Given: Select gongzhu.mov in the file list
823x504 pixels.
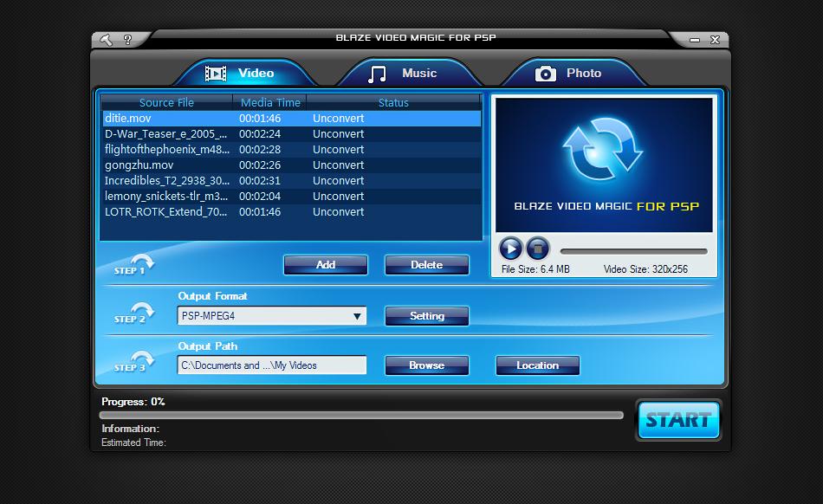Looking at the screenshot, I should [x=139, y=165].
